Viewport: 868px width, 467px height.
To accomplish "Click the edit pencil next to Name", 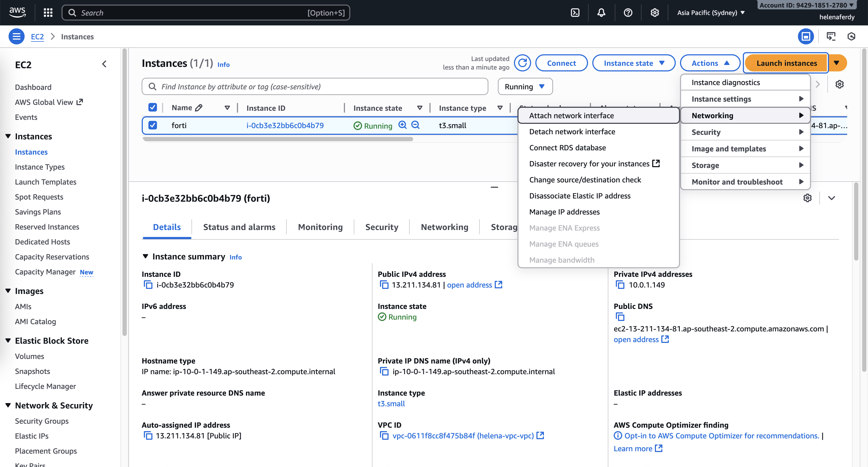I will click(x=199, y=108).
